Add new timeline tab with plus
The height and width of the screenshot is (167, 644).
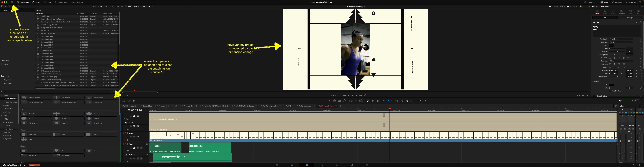click(340, 106)
